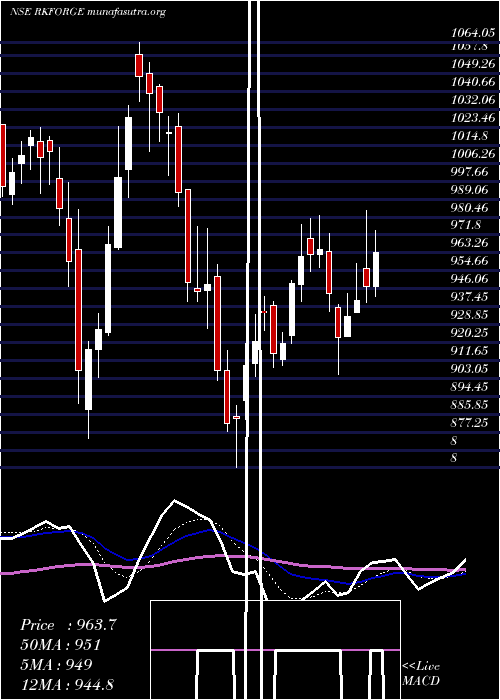Click the 1014.8 price axis label
The width and height of the screenshot is (500, 700).
pyautogui.click(x=469, y=136)
